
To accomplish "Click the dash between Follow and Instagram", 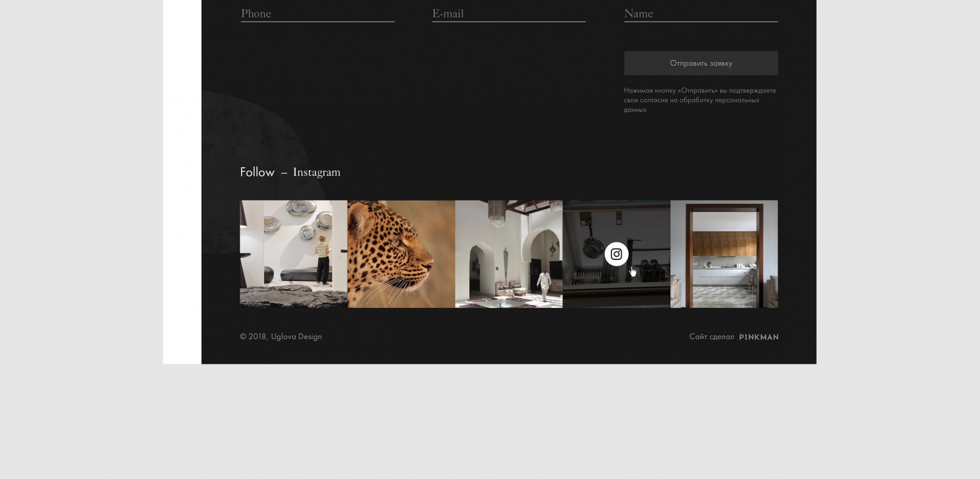I will [284, 173].
